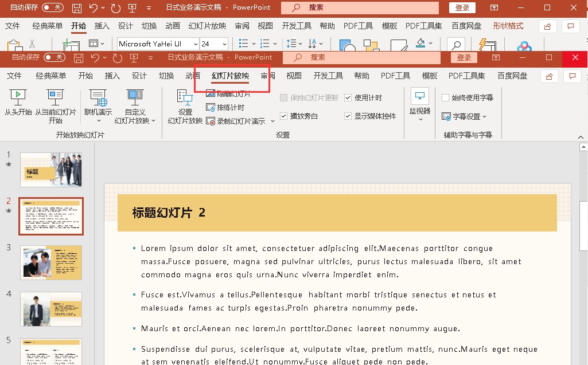Image resolution: width=588 pixels, height=365 pixels.
Task: Switch to 幻灯片放映 tab in front window
Action: point(230,76)
